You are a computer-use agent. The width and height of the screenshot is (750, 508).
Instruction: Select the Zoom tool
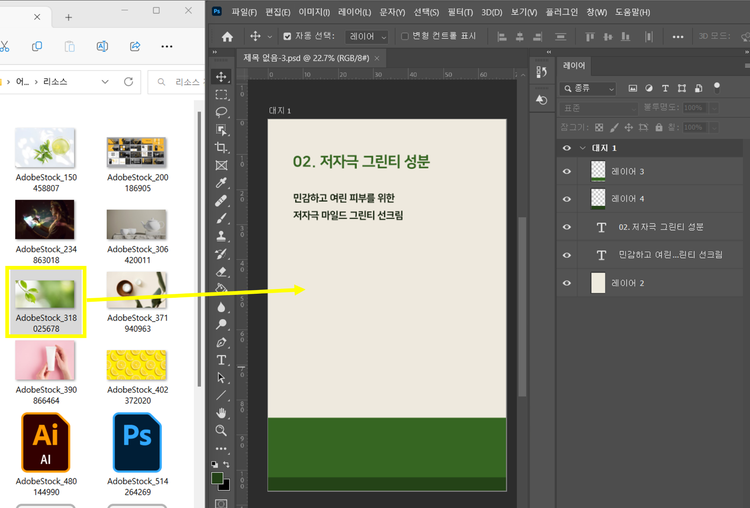coord(221,431)
